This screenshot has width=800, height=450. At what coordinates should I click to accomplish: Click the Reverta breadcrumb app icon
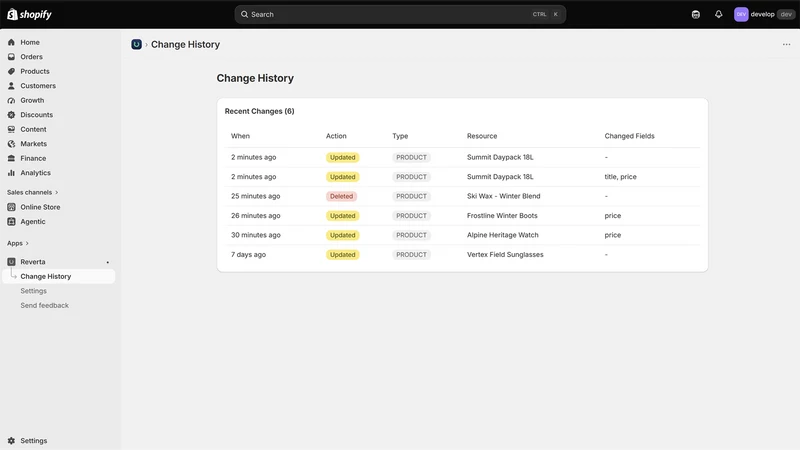point(136,44)
